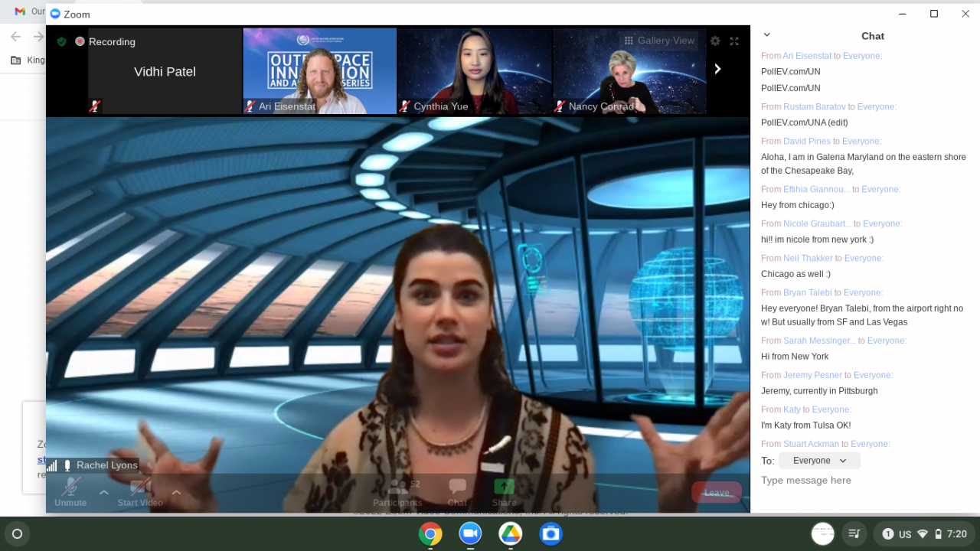This screenshot has height=551, width=980.
Task: Click the mic icon beside Rachel Lyons
Action: (67, 465)
